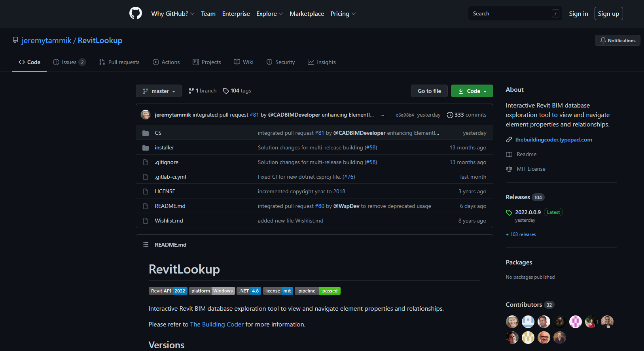Click the Sign in link

[x=578, y=13]
